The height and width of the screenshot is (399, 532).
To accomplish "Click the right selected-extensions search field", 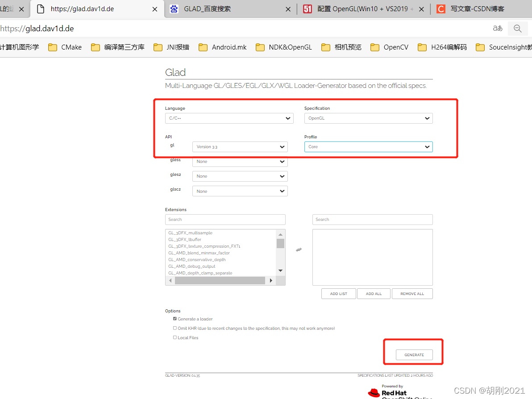I will pyautogui.click(x=372, y=220).
